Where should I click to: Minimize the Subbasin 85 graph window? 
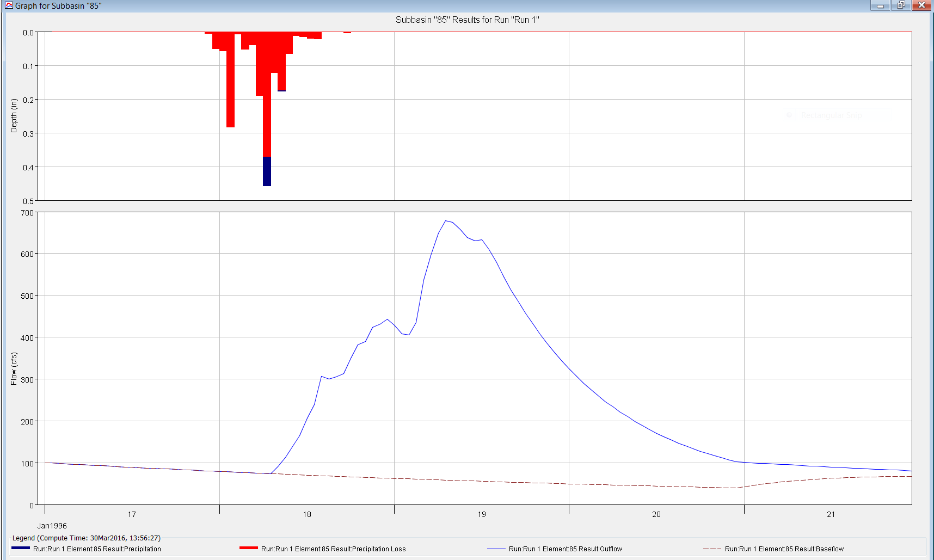click(x=880, y=5)
